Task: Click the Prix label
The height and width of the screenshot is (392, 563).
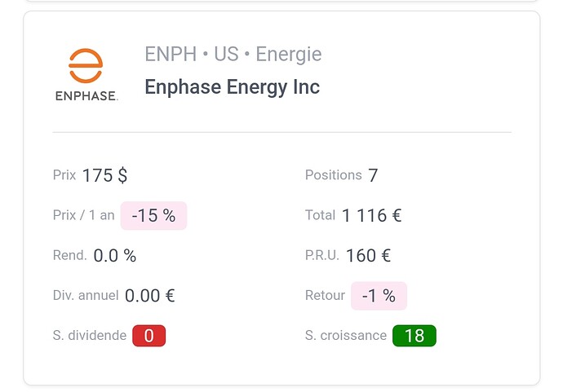Action: (x=64, y=175)
